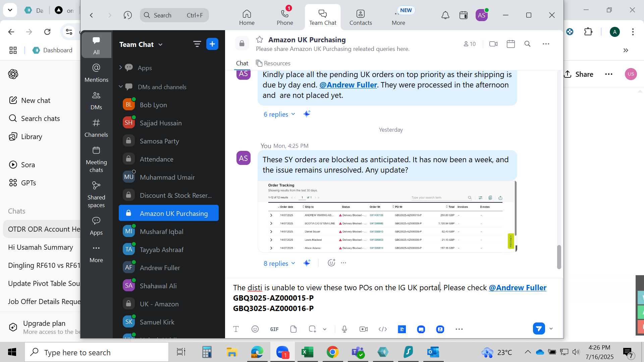Open Excel from the Windows taskbar
The width and height of the screenshot is (644, 362).
(x=307, y=352)
